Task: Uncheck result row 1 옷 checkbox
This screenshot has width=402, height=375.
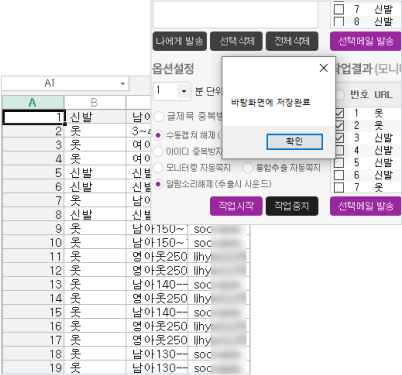Action: [339, 113]
